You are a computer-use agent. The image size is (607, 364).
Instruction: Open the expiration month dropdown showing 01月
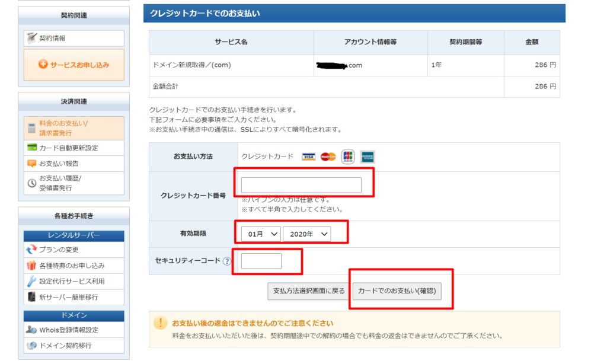(x=261, y=234)
